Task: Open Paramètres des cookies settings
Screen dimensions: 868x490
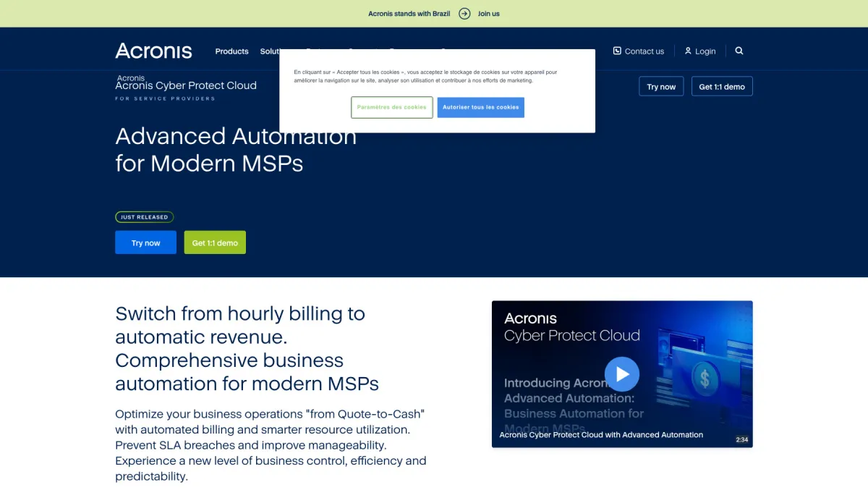Action: 391,107
